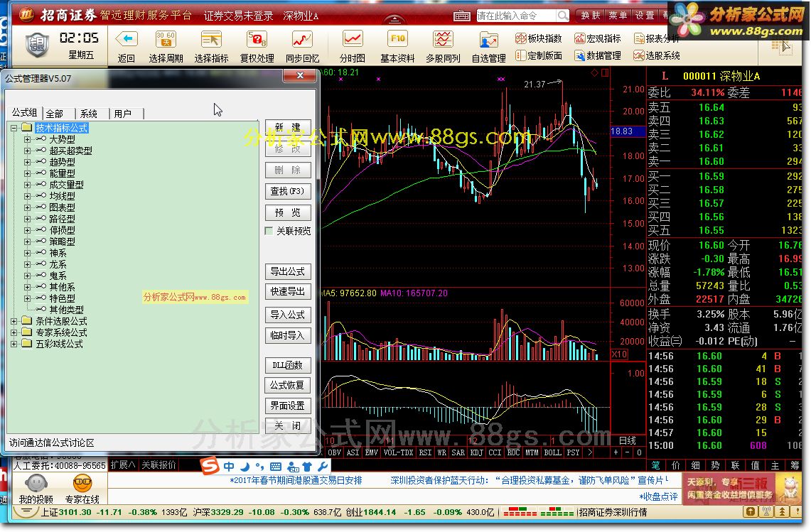Click 专家在线 expert online icon

[82, 484]
